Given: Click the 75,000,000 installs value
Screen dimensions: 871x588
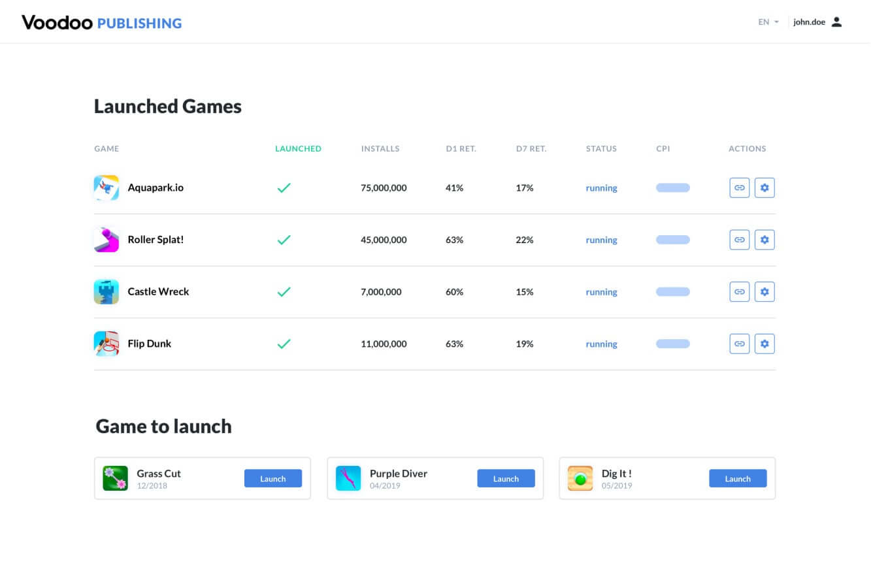Looking at the screenshot, I should pyautogui.click(x=384, y=188).
